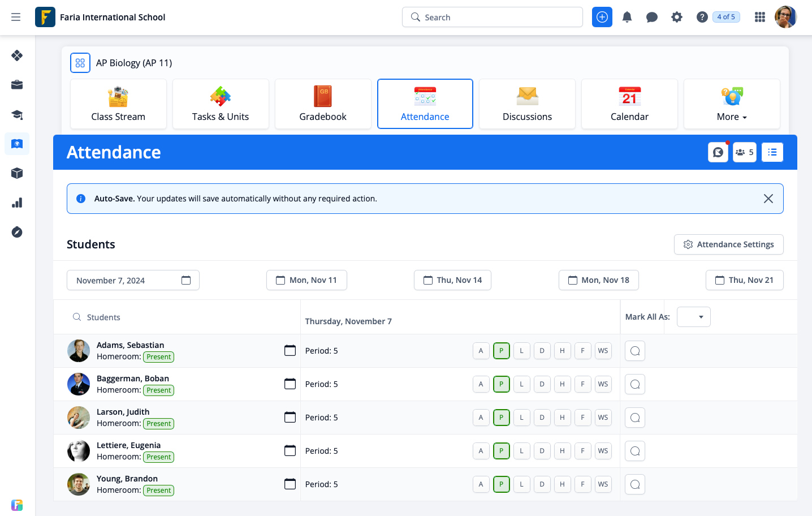
Task: Set Young, Brandon status to WS
Action: [603, 484]
